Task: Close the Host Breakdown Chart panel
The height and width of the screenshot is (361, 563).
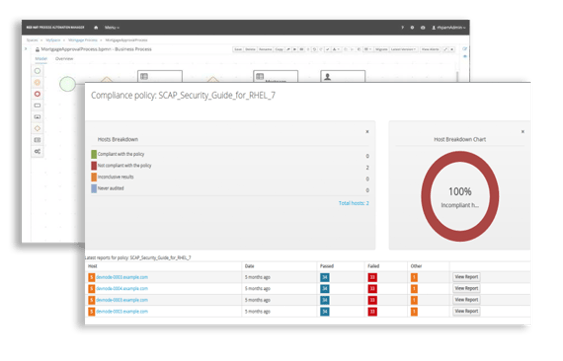Action: 523,132
